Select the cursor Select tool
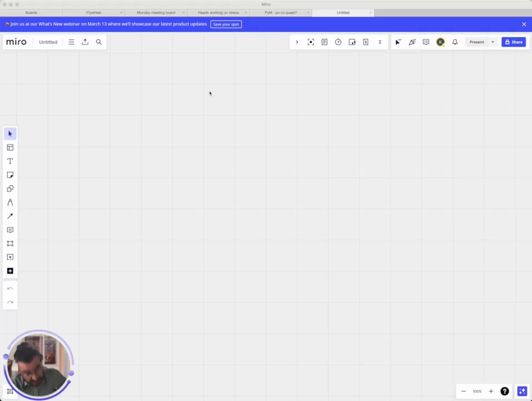This screenshot has height=401, width=532. (x=10, y=134)
